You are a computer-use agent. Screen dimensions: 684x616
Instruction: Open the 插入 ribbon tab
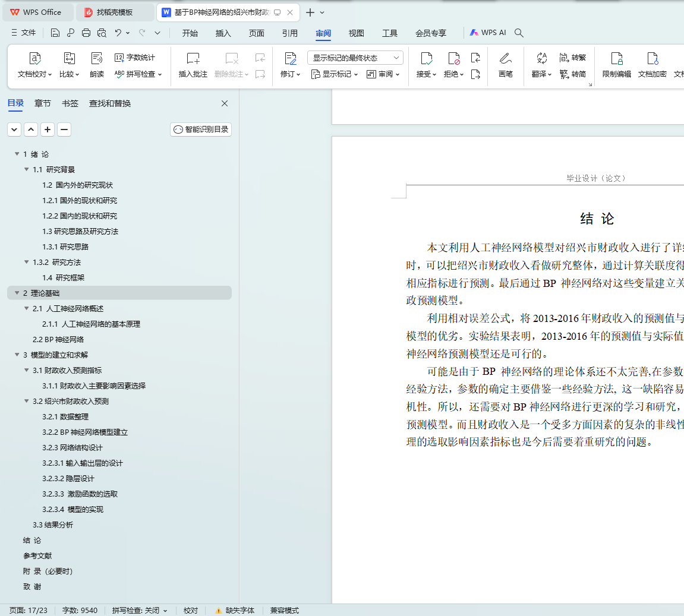(x=223, y=33)
